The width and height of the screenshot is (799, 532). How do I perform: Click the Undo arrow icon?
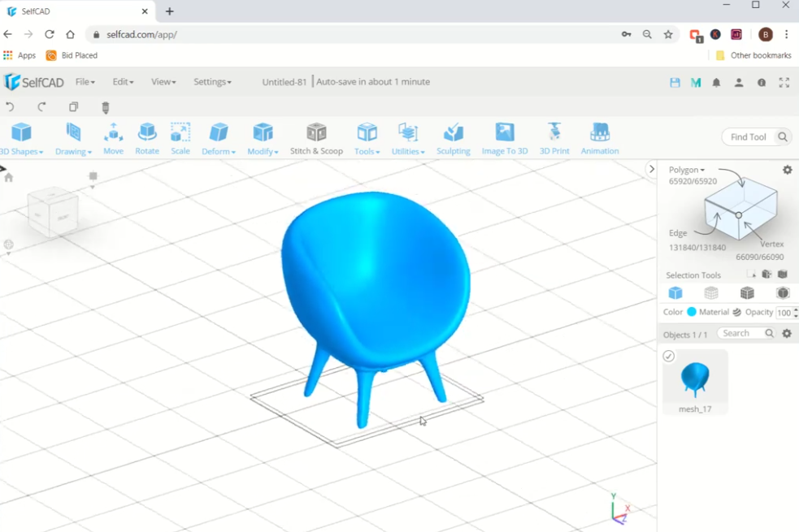(x=11, y=107)
